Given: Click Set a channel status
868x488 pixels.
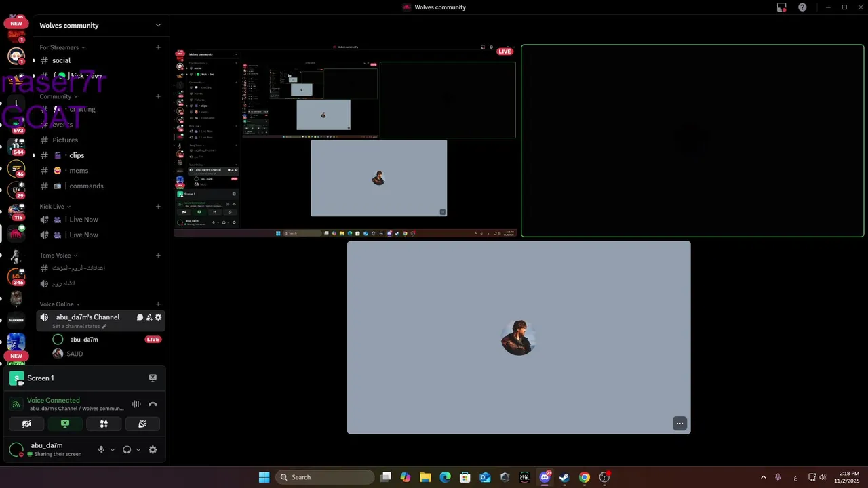Looking at the screenshot, I should click(76, 326).
